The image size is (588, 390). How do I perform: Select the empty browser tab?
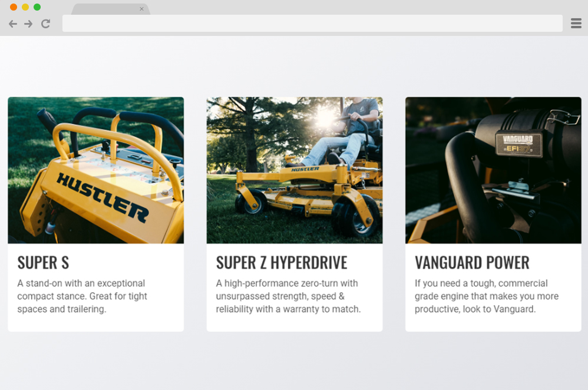[x=111, y=9]
